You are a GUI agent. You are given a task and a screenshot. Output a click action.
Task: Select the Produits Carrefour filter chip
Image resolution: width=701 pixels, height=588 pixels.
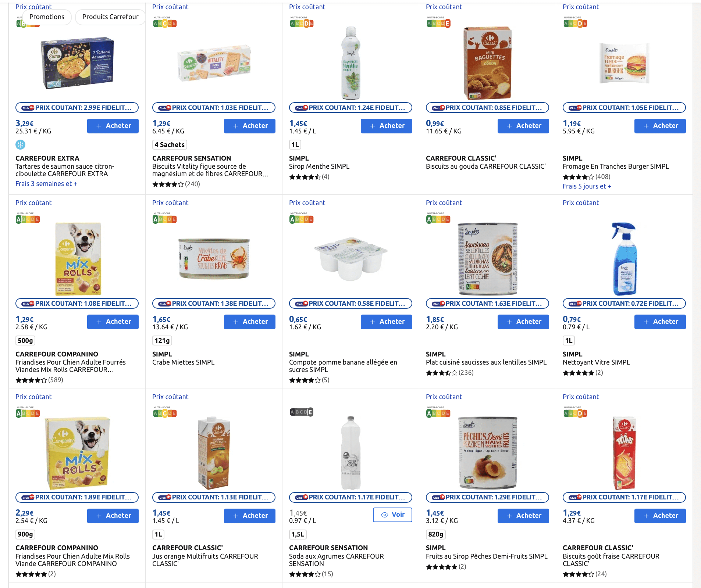coord(110,17)
